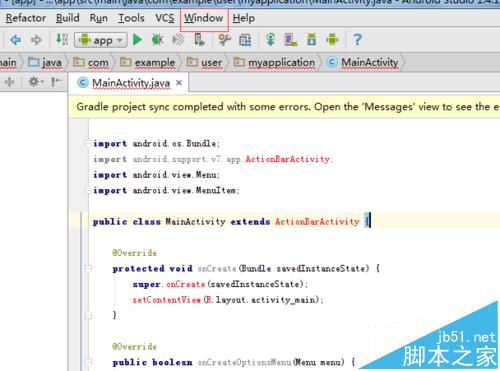Viewport: 500px width, 371px height.
Task: Click the Gradle sync error notification text
Action: tap(288, 107)
